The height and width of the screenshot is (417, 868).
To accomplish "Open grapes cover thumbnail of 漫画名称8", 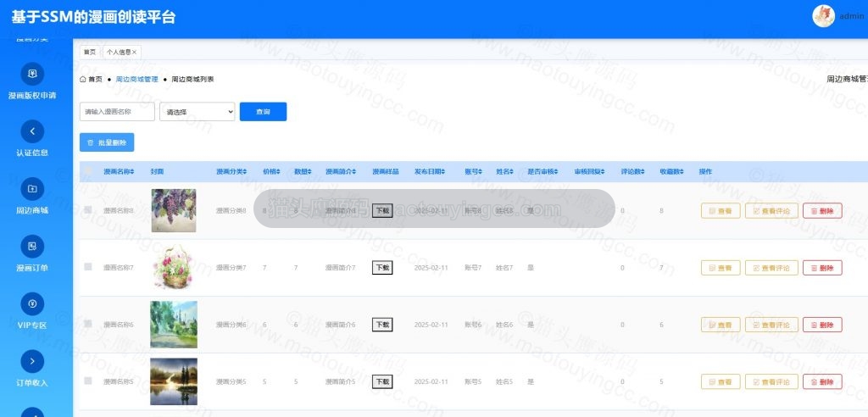I will [x=173, y=210].
